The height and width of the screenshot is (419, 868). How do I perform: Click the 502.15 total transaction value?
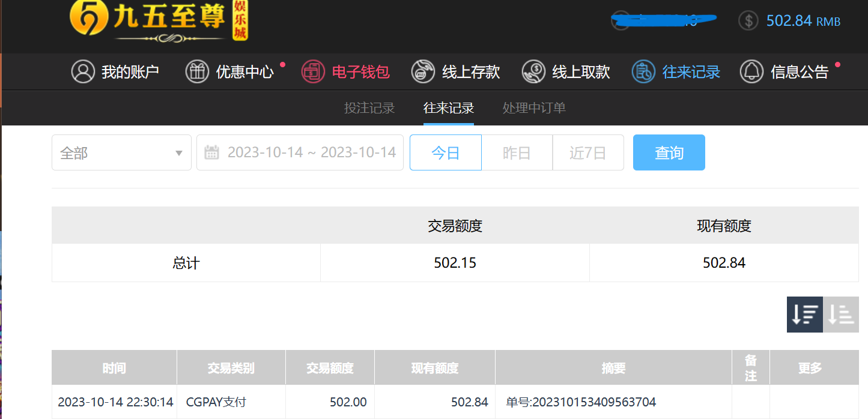(455, 263)
